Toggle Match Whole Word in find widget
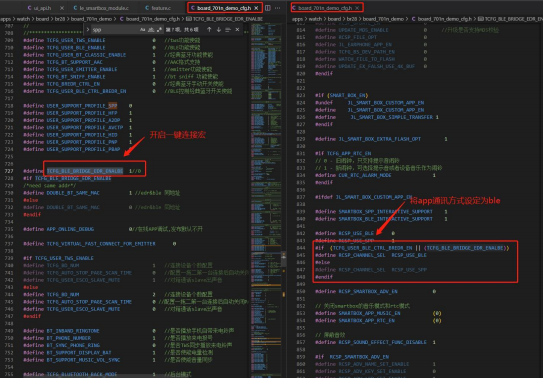543x378 pixels. click(151, 30)
